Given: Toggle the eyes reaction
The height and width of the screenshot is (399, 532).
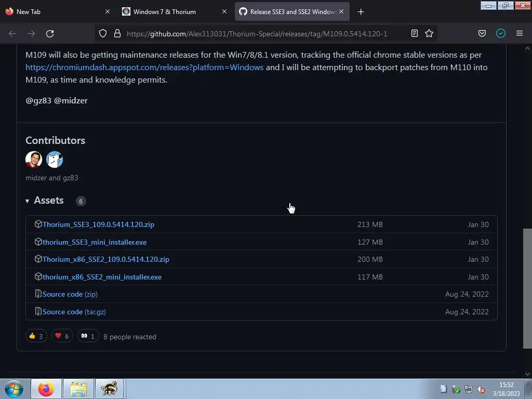Looking at the screenshot, I should click(88, 336).
